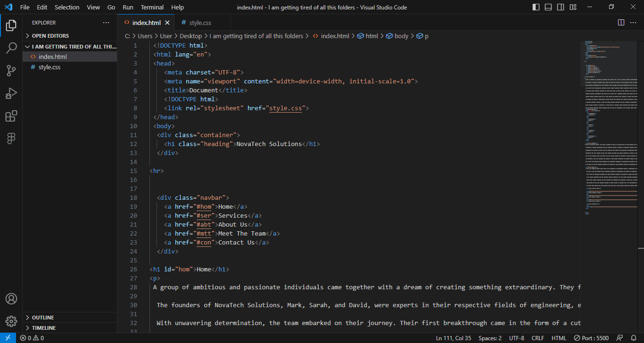Open the File menu
This screenshot has height=343, width=644.
click(25, 7)
